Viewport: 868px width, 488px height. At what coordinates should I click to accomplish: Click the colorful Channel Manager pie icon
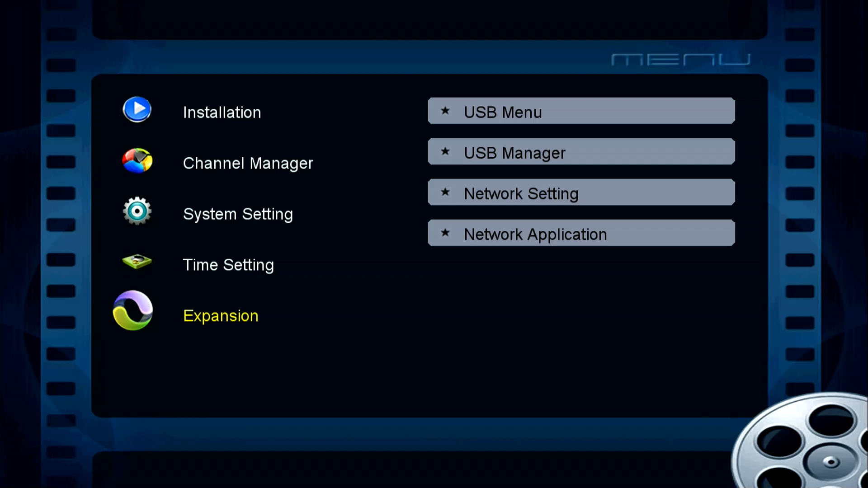(137, 160)
